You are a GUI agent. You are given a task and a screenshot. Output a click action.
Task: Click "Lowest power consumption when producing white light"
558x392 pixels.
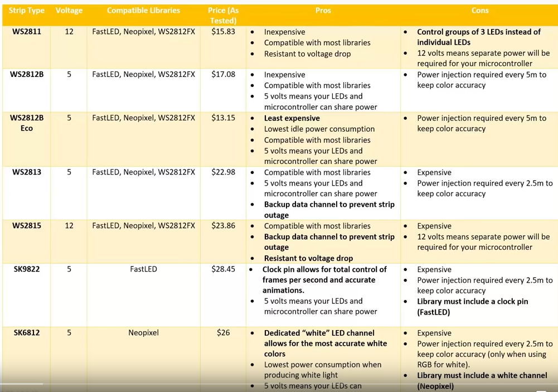pos(322,370)
